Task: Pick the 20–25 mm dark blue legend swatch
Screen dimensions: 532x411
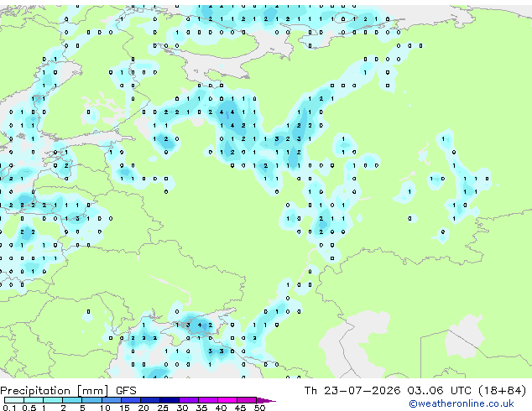Action: [x=150, y=400]
